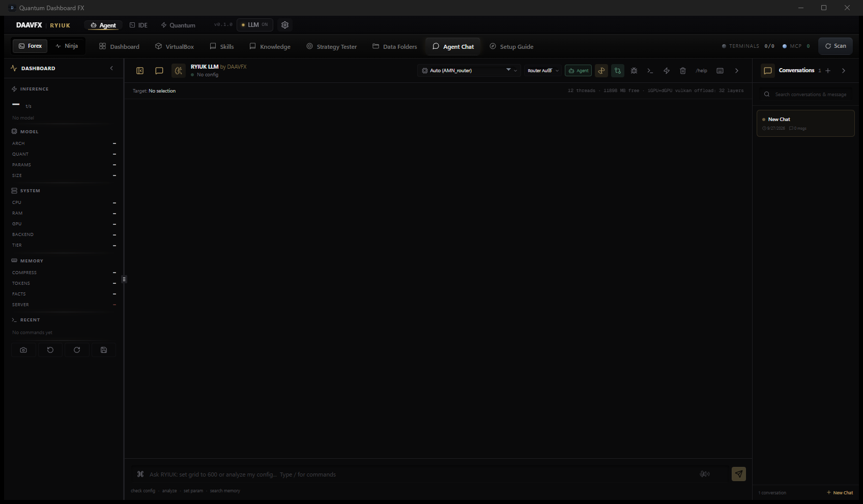This screenshot has width=863, height=504.
Task: Click the /help command shortcut
Action: [x=701, y=71]
